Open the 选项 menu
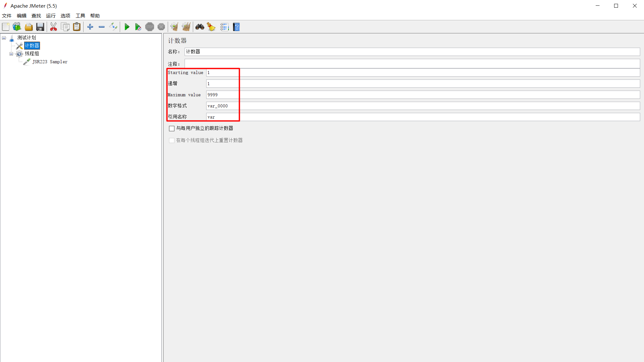Image resolution: width=644 pixels, height=362 pixels. tap(65, 16)
